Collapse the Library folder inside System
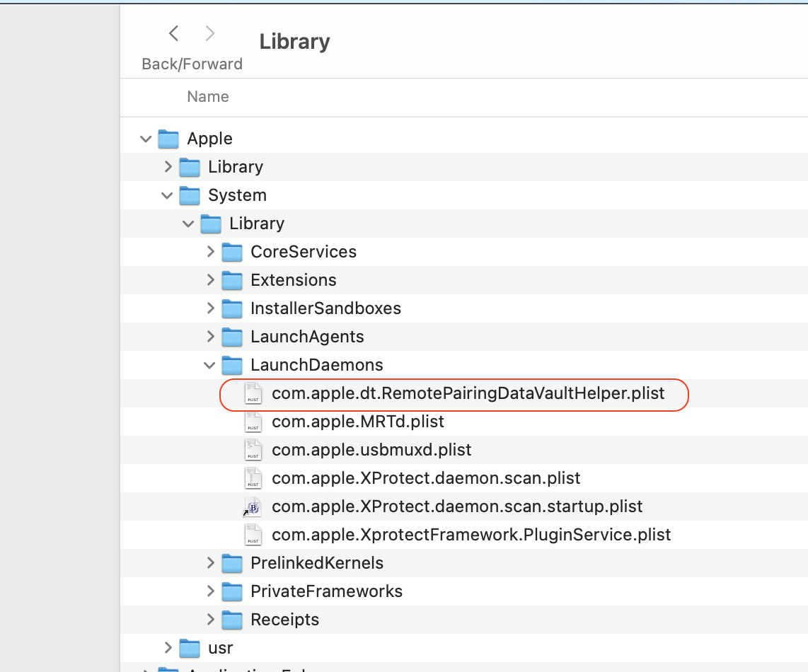Image resolution: width=808 pixels, height=672 pixels. (188, 224)
